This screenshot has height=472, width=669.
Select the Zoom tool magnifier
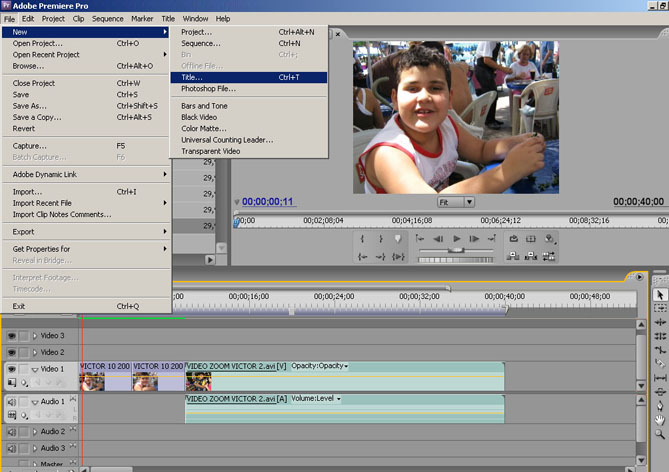tap(660, 434)
